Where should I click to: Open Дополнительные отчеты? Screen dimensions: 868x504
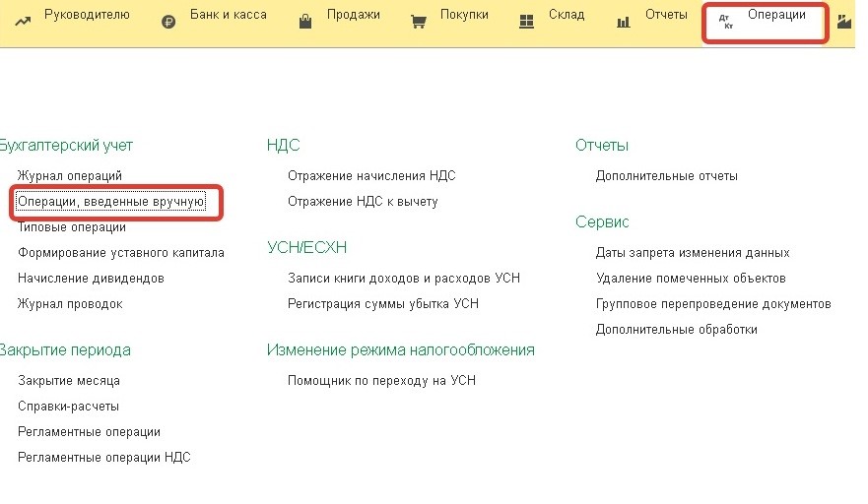666,176
